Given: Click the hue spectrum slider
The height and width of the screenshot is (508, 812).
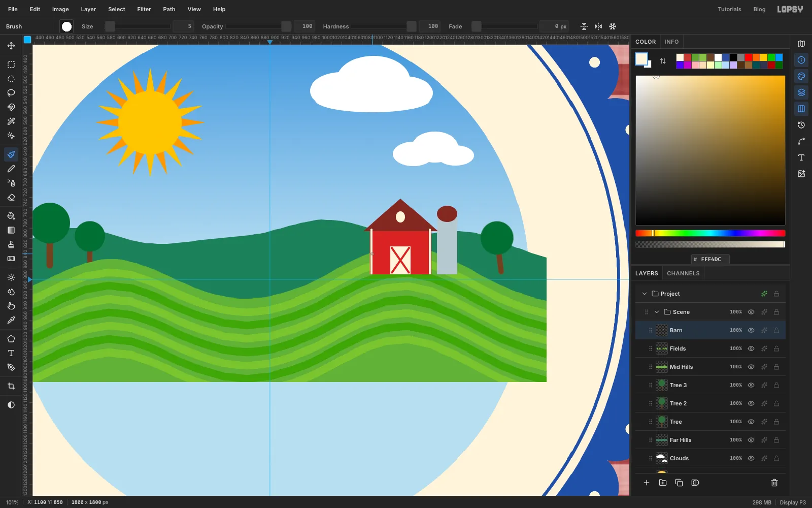Looking at the screenshot, I should click(x=710, y=233).
